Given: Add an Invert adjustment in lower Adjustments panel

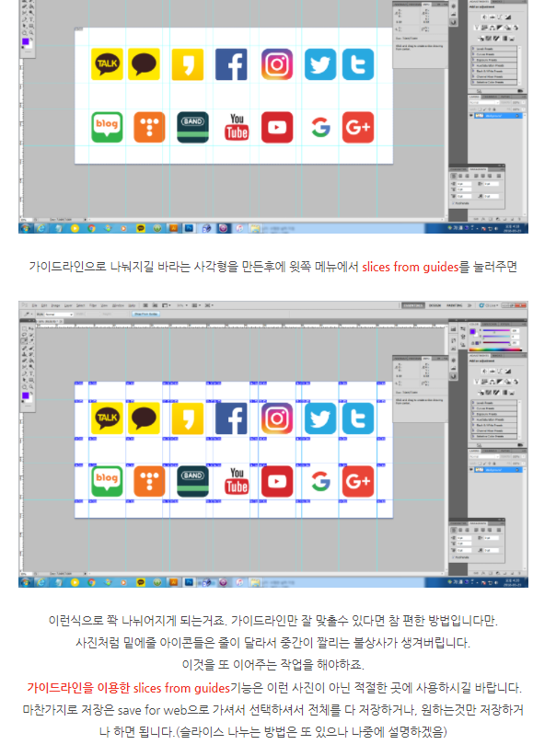Looking at the screenshot, I should tap(481, 393).
